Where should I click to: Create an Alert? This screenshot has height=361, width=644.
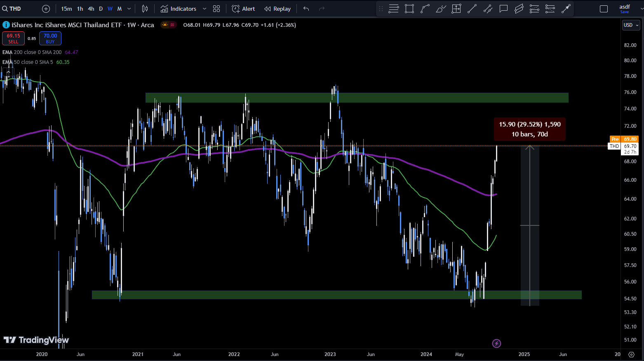(x=243, y=9)
